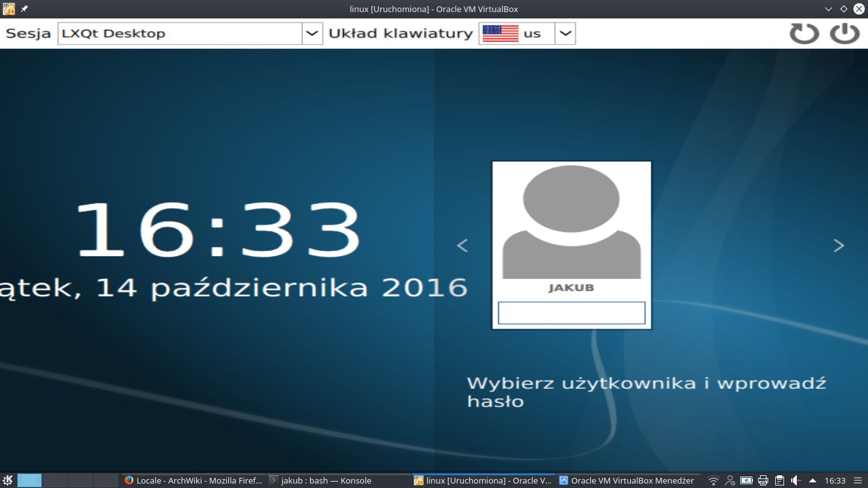The height and width of the screenshot is (488, 868).
Task: Click the Układ klawiatury label
Action: click(400, 34)
